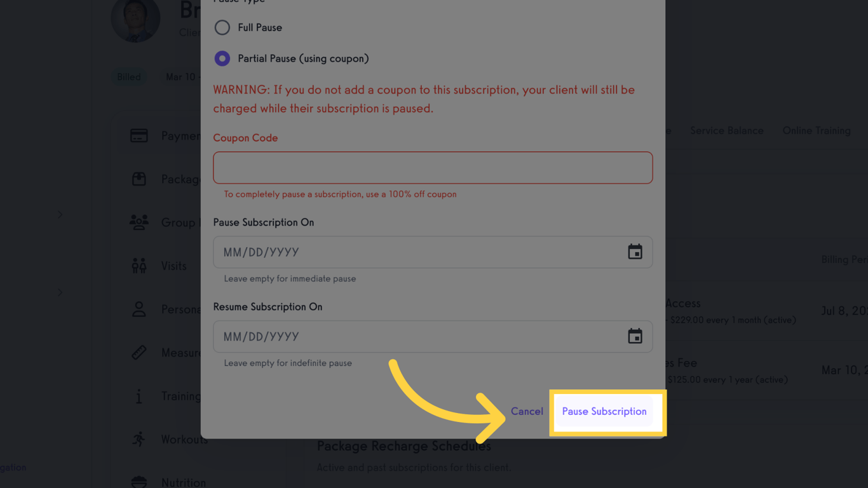Switch to the Service Balance tab
Viewport: 868px width, 488px height.
click(726, 130)
